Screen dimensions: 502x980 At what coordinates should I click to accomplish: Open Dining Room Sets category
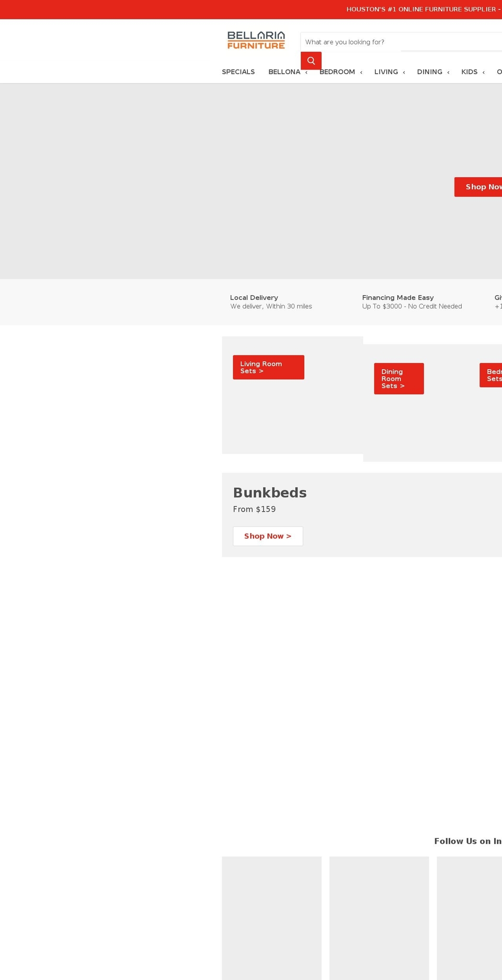(399, 379)
